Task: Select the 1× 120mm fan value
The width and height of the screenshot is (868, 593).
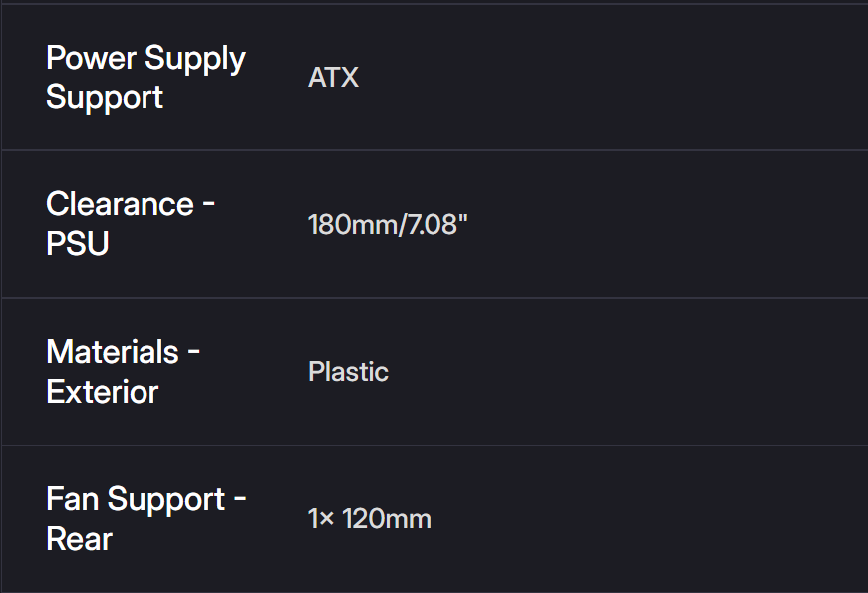Action: (370, 519)
